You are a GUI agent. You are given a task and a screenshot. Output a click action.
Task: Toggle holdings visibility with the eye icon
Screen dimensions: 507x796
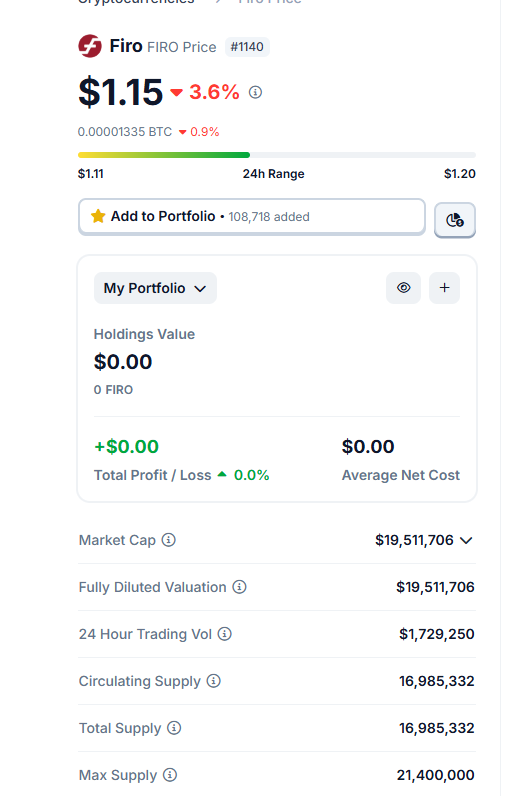click(x=403, y=288)
